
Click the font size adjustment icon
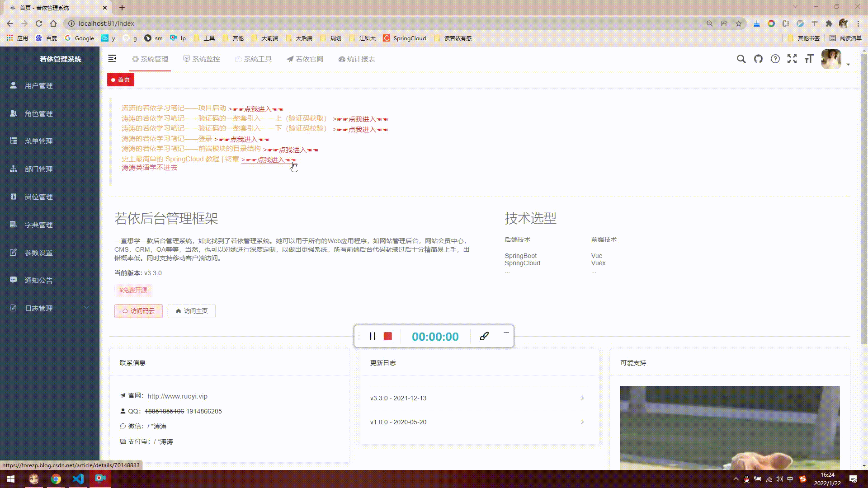[x=809, y=59]
